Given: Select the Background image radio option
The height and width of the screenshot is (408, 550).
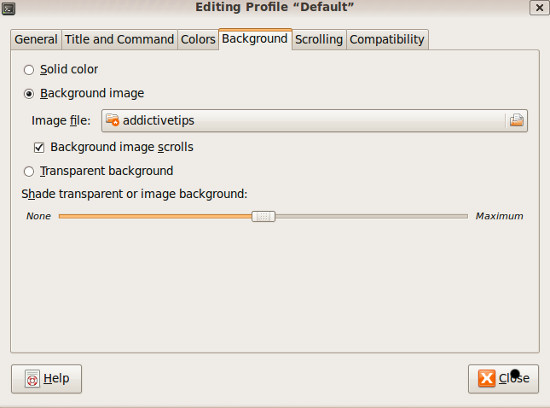Looking at the screenshot, I should point(29,94).
